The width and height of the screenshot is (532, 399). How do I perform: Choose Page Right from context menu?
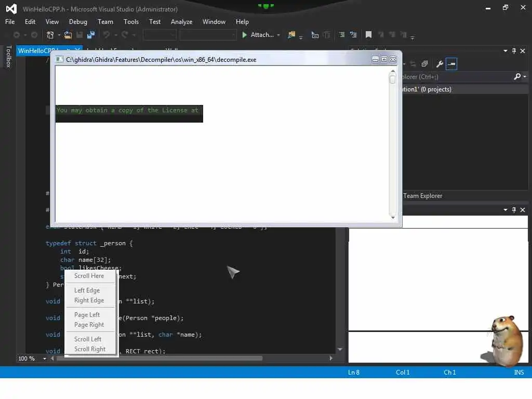[89, 325]
